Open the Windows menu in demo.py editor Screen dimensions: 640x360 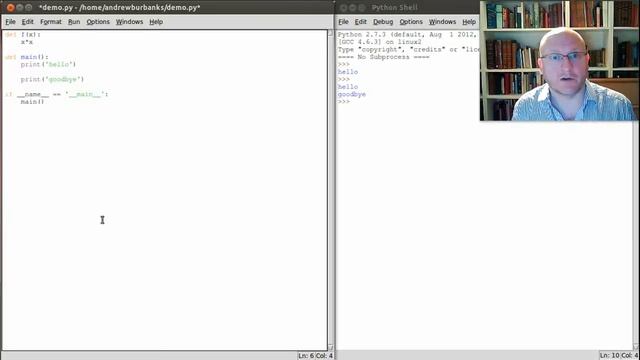tap(129, 22)
